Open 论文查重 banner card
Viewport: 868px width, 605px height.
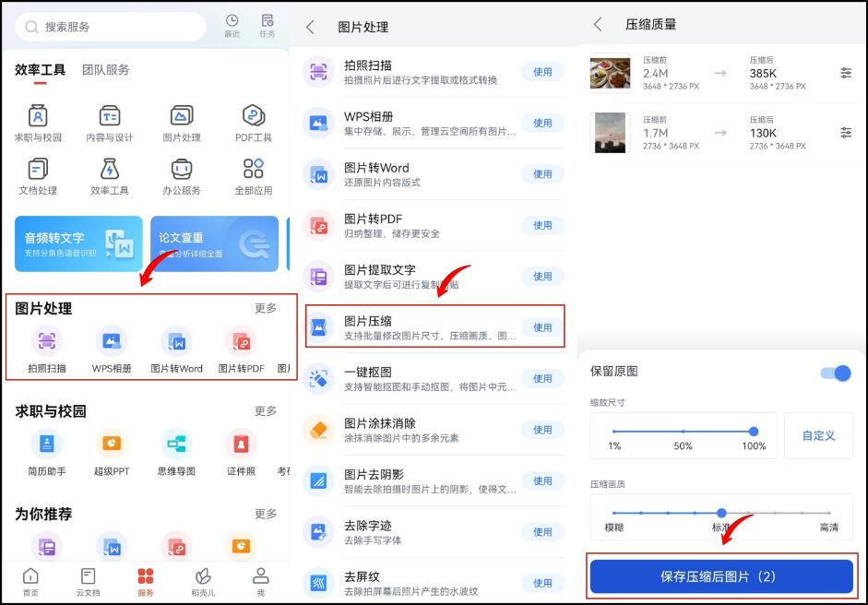point(214,244)
